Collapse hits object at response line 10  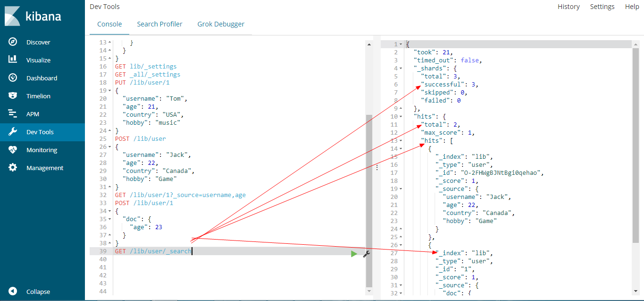click(401, 116)
